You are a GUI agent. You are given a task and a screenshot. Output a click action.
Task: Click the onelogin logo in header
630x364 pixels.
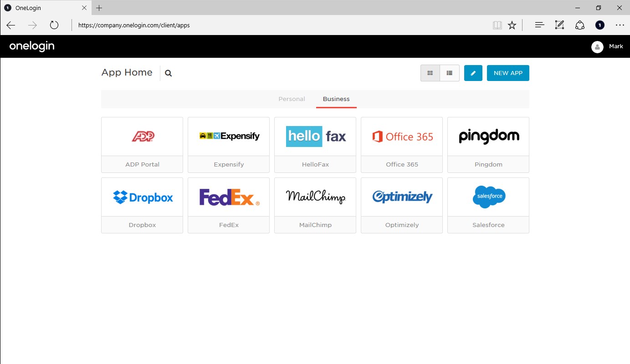coord(32,46)
